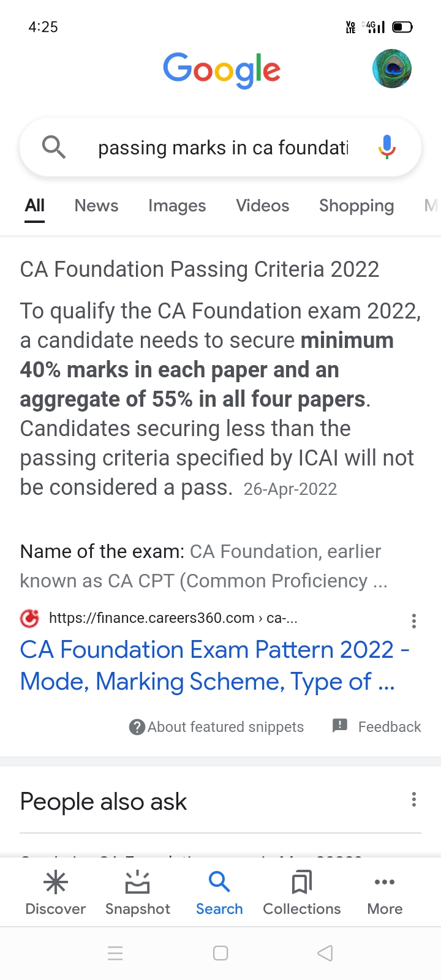Tap the magnifying glass search icon

(54, 147)
